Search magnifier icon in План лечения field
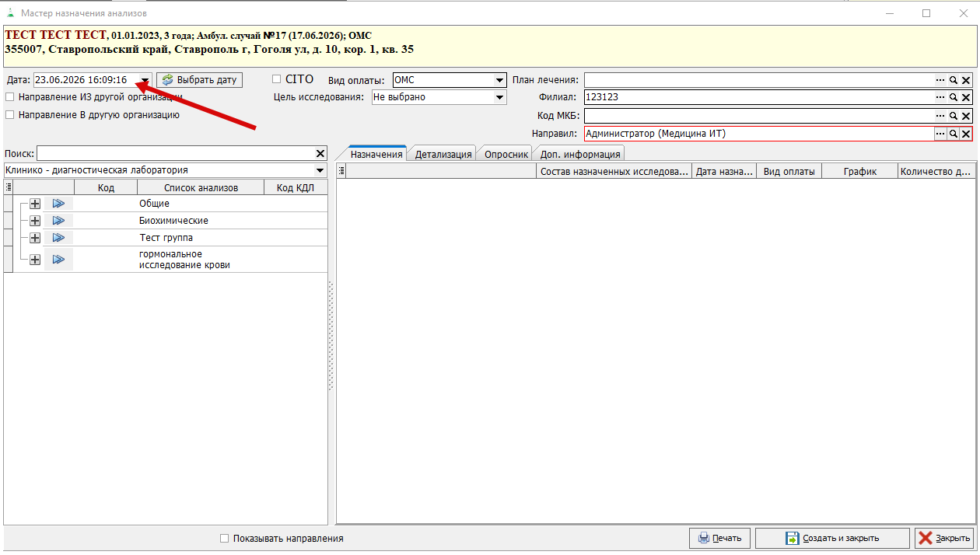Screen dimensions: 980x555 (x=953, y=80)
